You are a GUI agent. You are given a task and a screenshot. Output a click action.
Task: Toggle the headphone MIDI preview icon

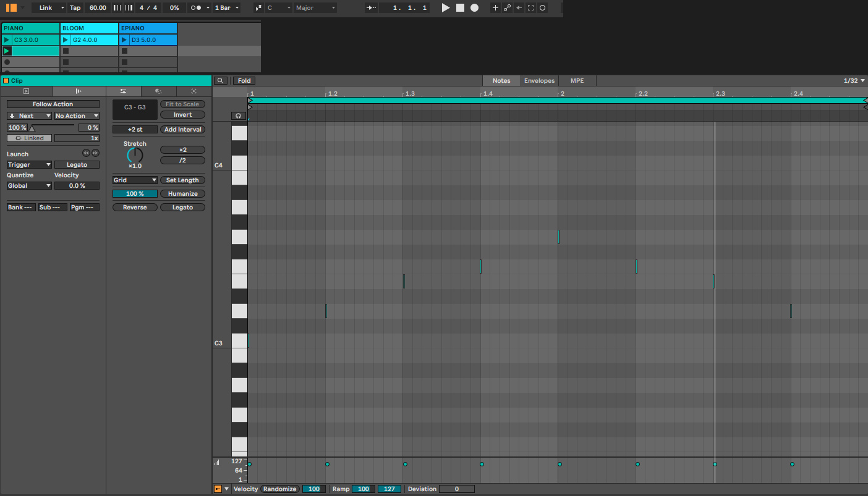coord(238,116)
